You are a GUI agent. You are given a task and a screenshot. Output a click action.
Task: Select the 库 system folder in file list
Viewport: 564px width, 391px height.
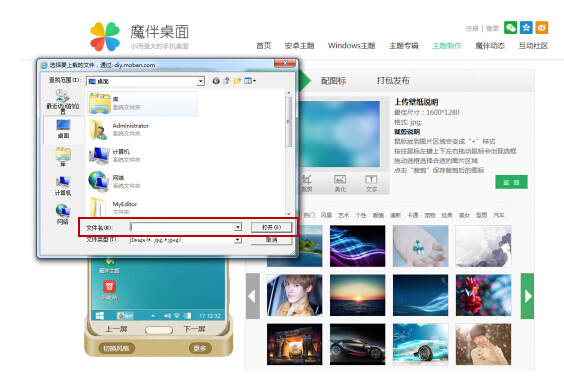[x=142, y=103]
